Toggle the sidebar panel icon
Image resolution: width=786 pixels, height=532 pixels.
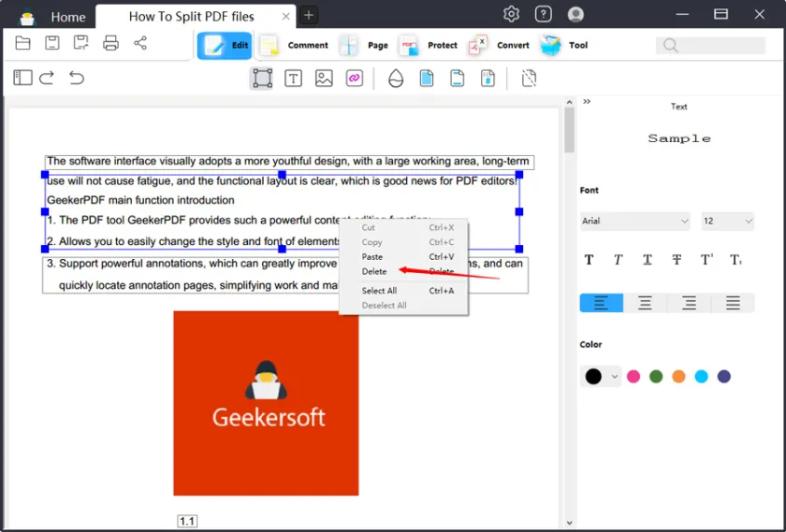point(22,78)
